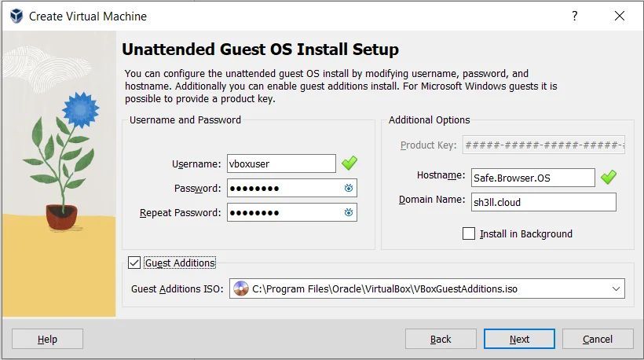644x360 pixels.
Task: Expand the Guest Additions ISO dropdown arrow
Action: 616,288
